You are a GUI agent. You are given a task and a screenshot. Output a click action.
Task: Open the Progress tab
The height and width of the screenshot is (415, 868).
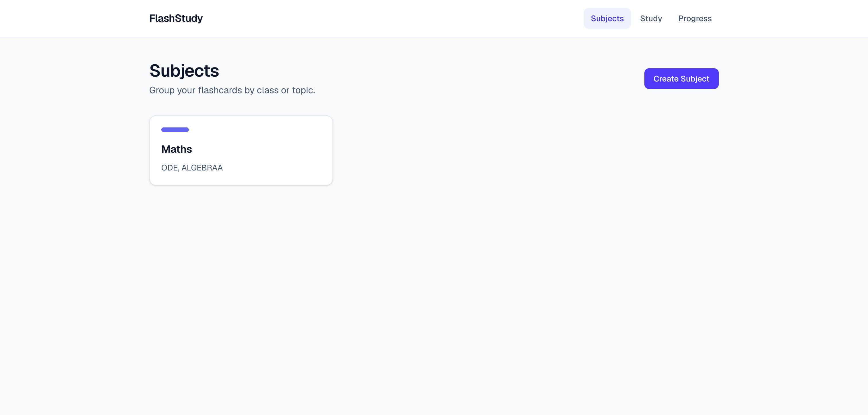click(x=695, y=18)
